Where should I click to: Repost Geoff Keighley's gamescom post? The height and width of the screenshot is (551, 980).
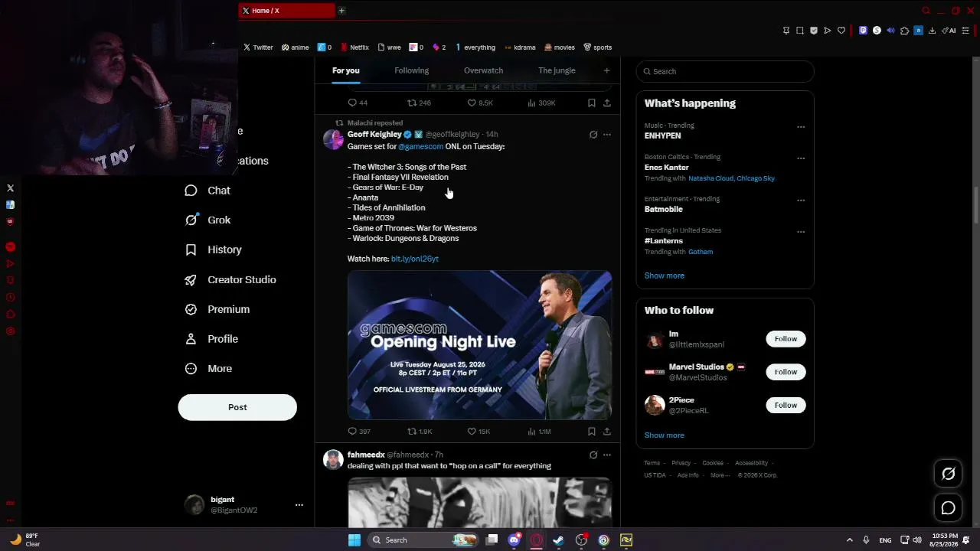click(420, 432)
